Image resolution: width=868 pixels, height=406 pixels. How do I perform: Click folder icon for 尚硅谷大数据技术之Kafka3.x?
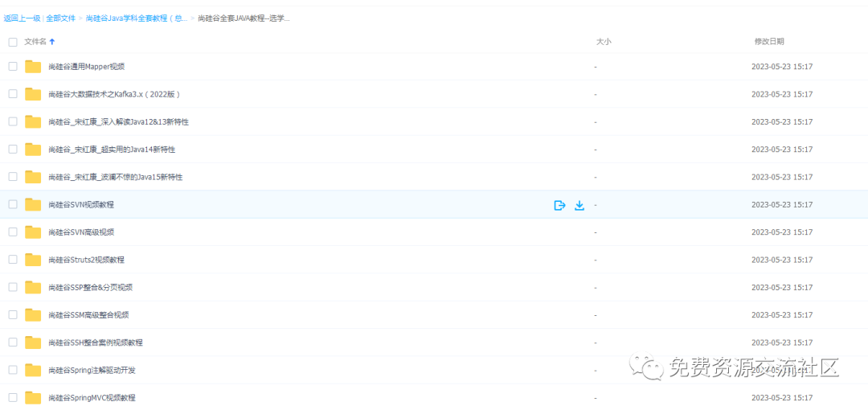click(33, 94)
